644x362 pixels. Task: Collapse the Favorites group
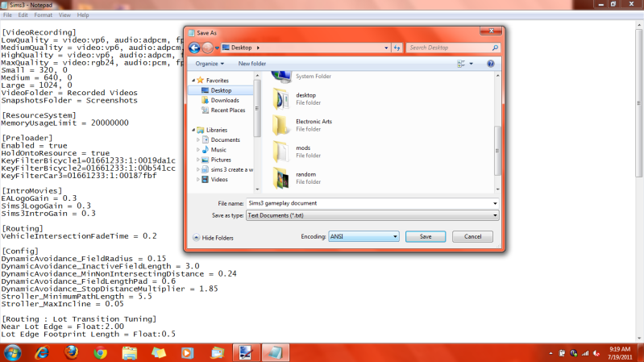[x=193, y=81]
